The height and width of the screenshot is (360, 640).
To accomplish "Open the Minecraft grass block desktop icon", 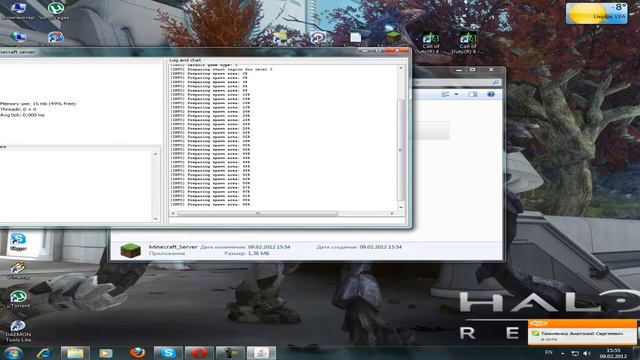I will coord(393,38).
